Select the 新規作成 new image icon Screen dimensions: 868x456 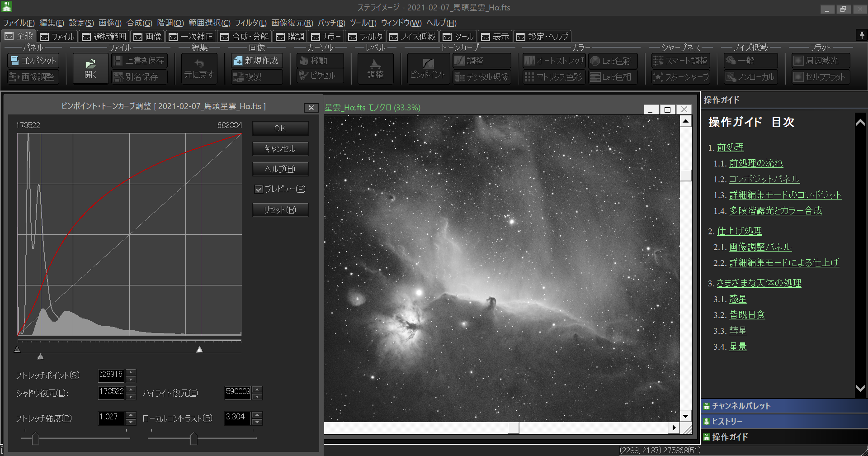238,61
